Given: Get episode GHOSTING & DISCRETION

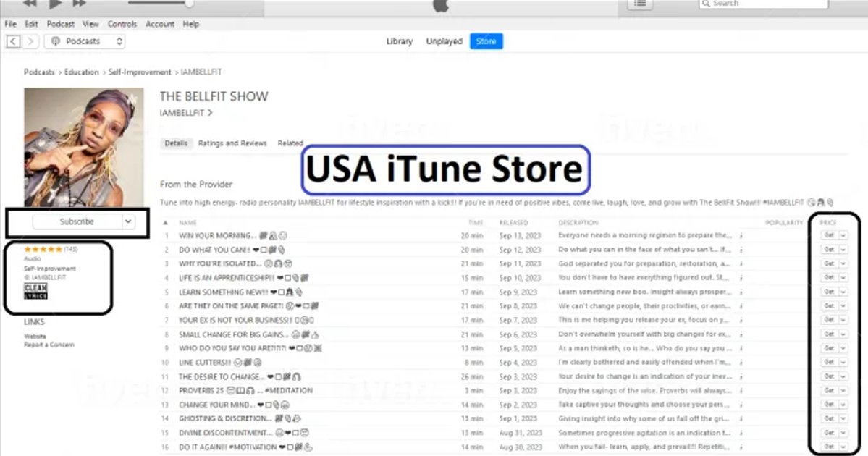Looking at the screenshot, I should (x=829, y=419).
